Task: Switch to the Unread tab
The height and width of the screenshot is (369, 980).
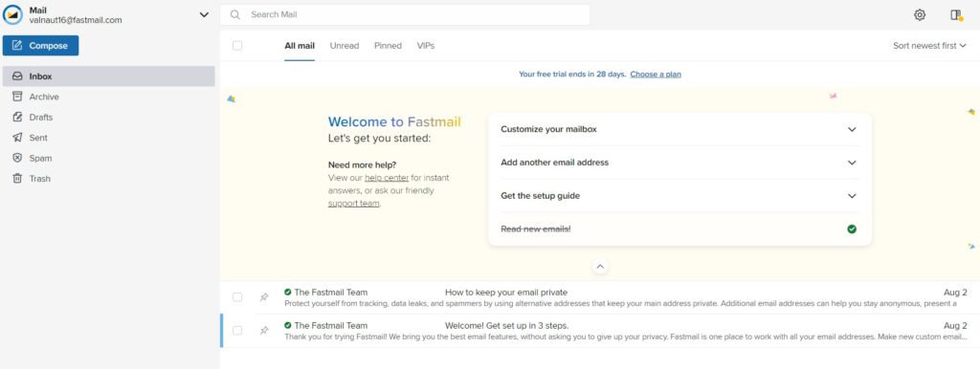Action: 345,46
